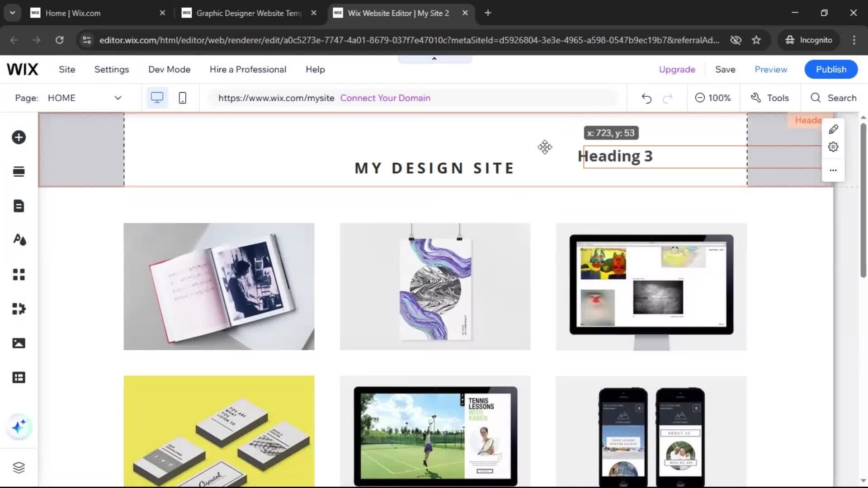Switch to Graphic Designer Website Template tab
This screenshot has height=488, width=868.
[249, 13]
